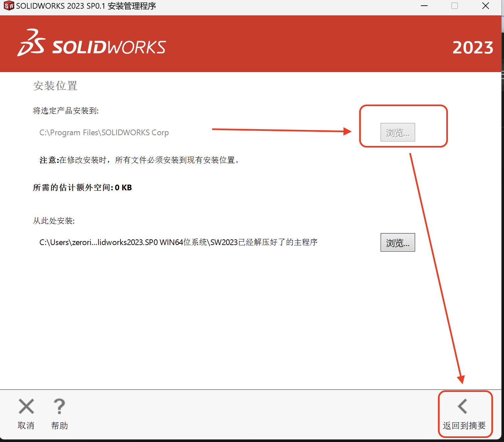Click the 所需的估计额外空间 0 KB text

click(82, 188)
